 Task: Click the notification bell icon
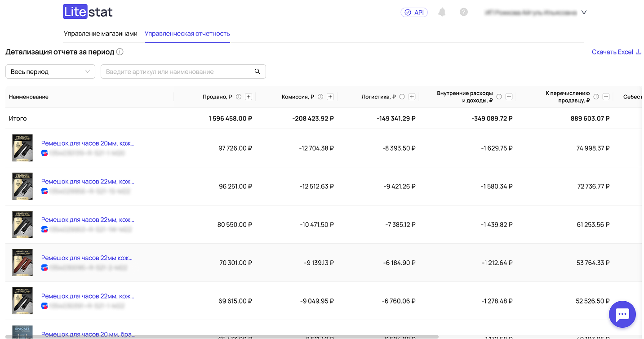point(442,12)
